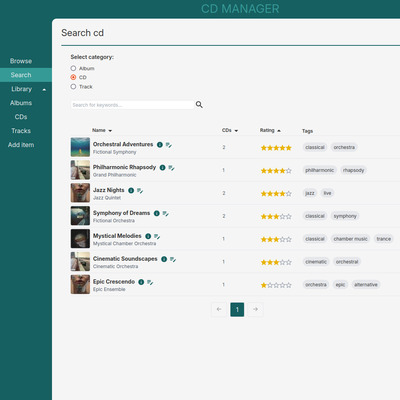The width and height of the screenshot is (400, 400).
Task: Edit the Symphony of Dreams entry
Action: coord(166,214)
